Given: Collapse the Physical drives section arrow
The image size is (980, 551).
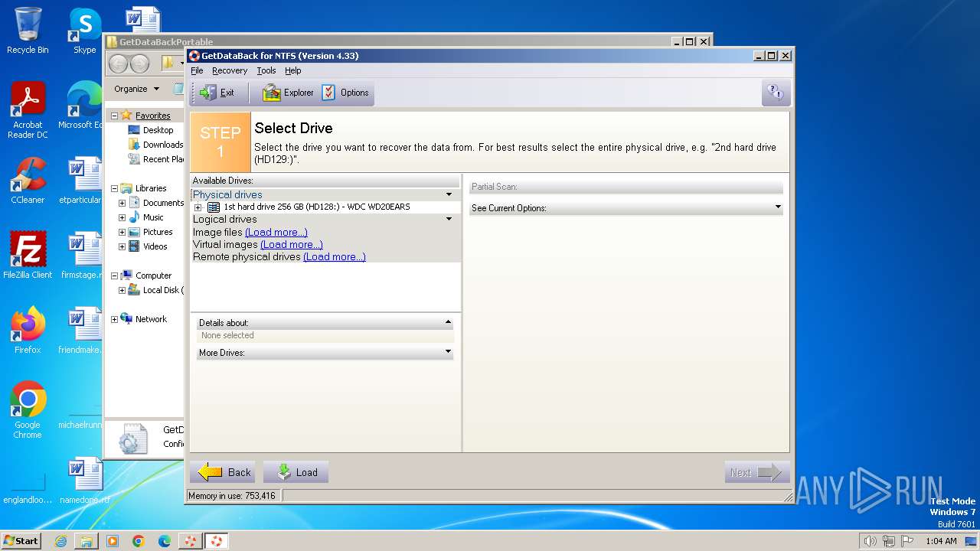Looking at the screenshot, I should tap(449, 194).
